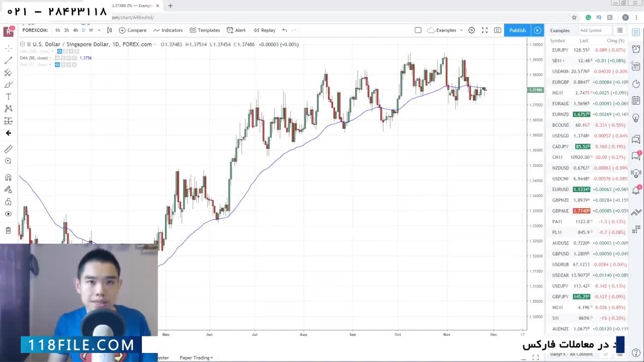644x362 pixels.
Task: Open the Examples layout dropdown
Action: pos(445,30)
